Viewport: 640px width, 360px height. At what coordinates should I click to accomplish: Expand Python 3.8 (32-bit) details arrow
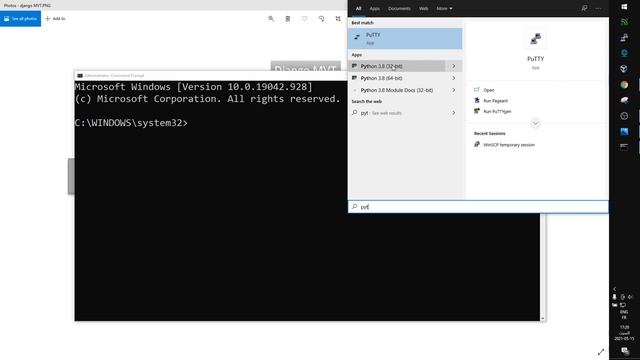[453, 66]
